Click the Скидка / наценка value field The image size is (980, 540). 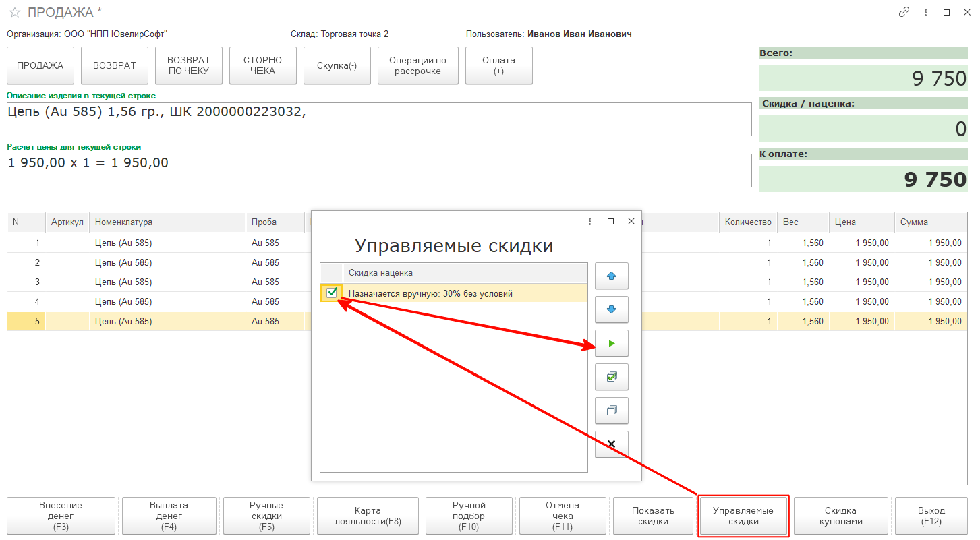(863, 129)
